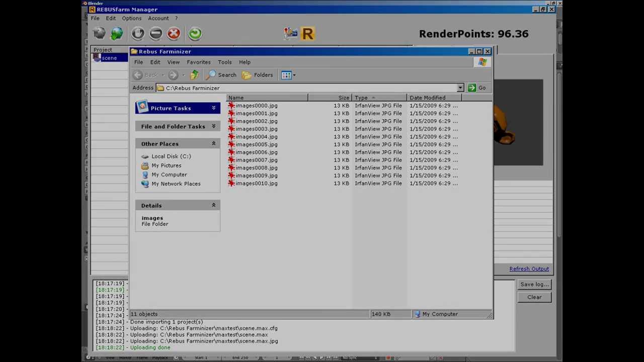Open My Computer from Other Places

pos(169,174)
